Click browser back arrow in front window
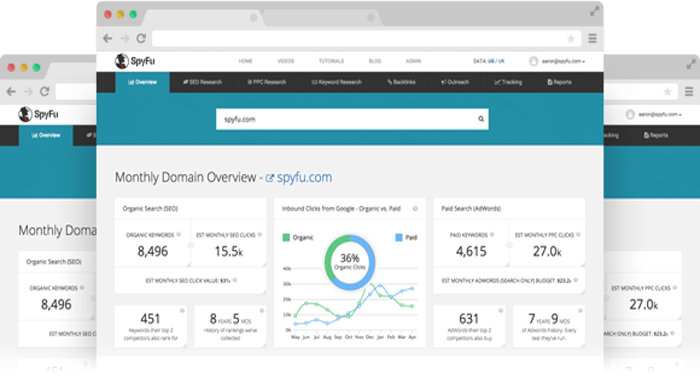Screen dimensions: 700x380 [108, 39]
